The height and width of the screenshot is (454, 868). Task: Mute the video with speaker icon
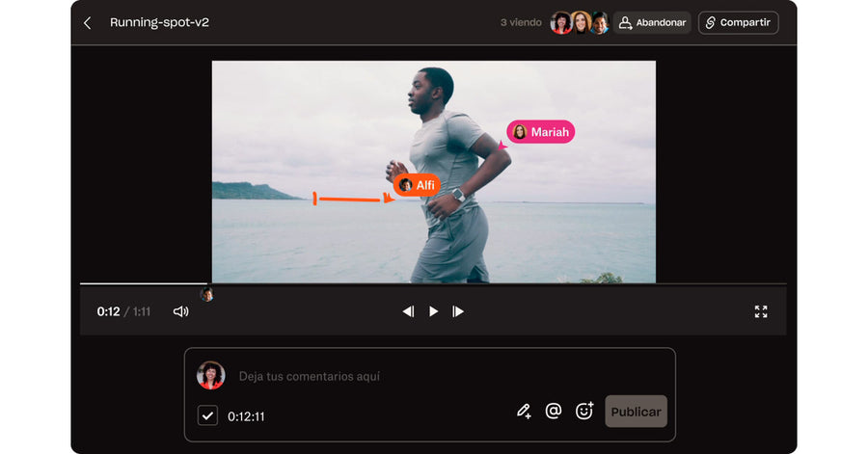(181, 312)
